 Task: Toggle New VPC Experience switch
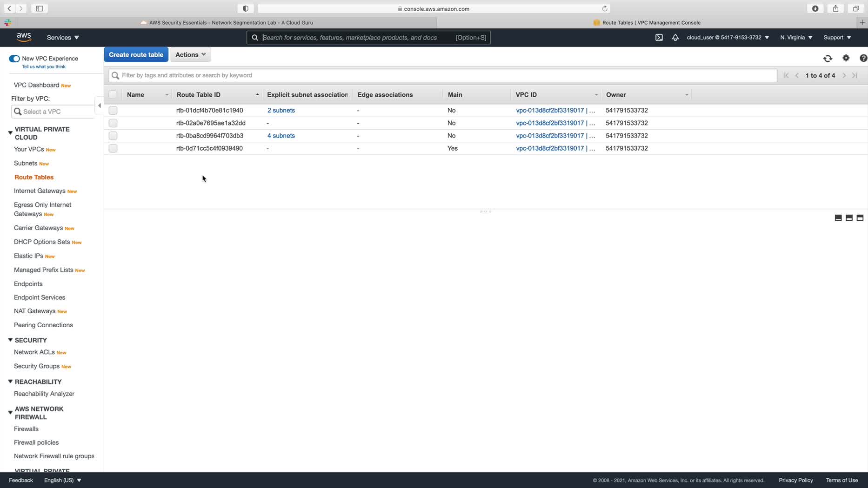(x=14, y=59)
